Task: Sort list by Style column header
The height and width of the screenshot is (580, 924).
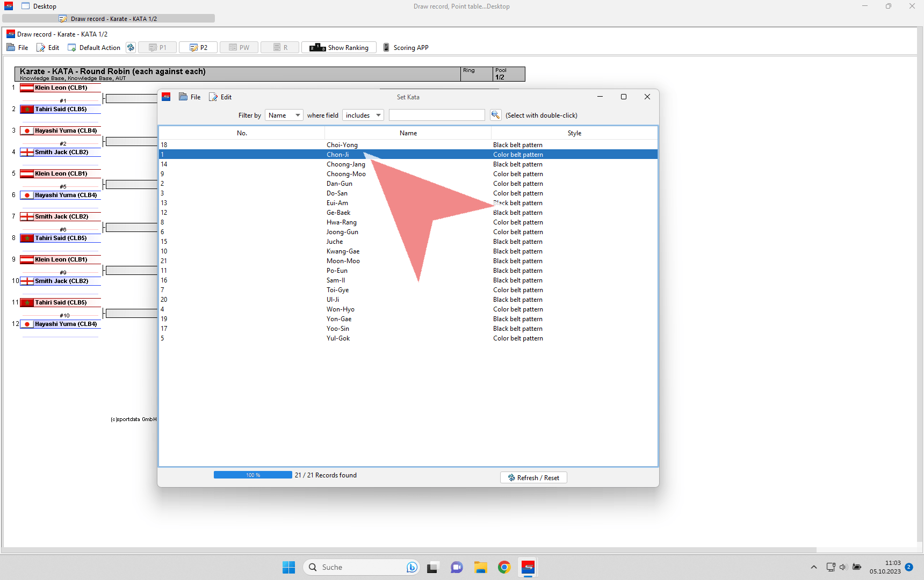Action: pos(574,133)
